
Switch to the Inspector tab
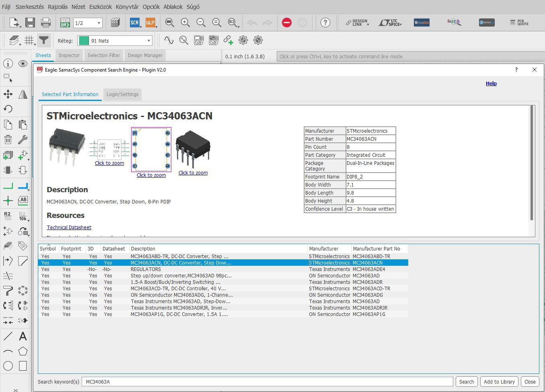69,55
